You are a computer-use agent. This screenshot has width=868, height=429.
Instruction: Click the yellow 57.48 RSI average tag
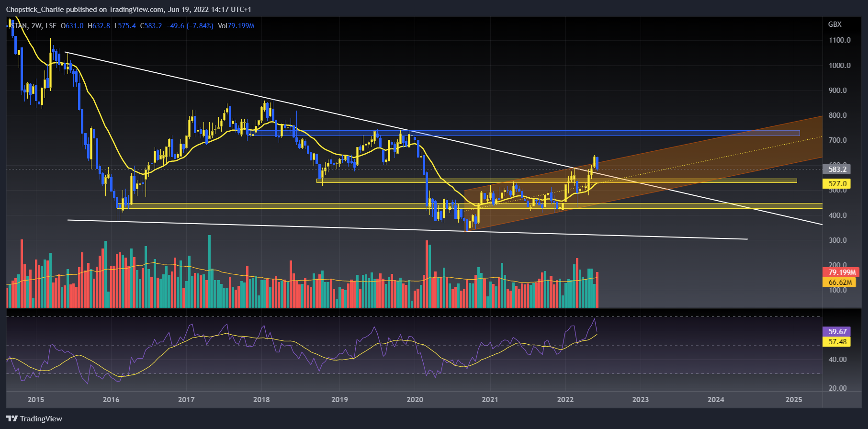(x=837, y=341)
